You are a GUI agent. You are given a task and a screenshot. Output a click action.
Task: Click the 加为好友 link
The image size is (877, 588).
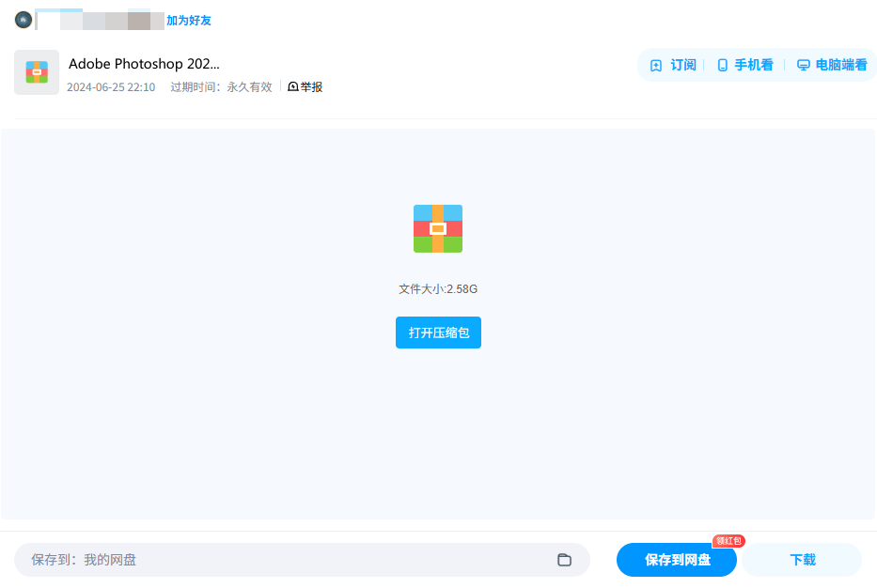point(191,19)
